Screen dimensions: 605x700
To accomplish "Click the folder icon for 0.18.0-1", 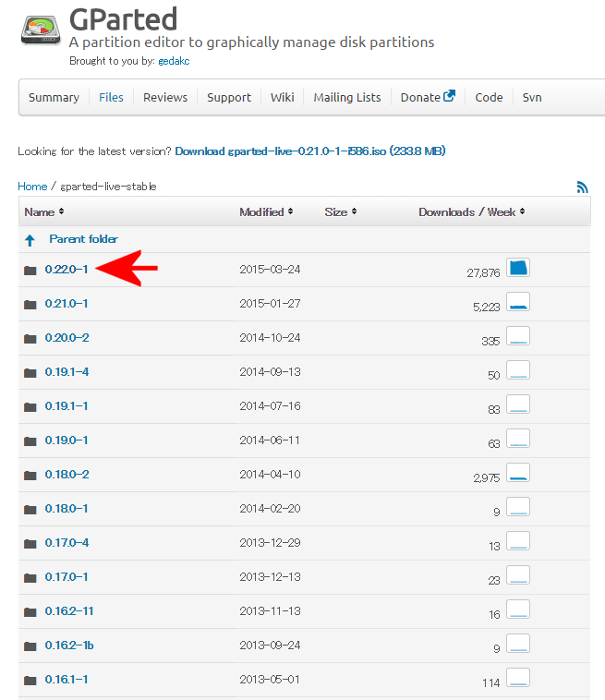I will (30, 510).
